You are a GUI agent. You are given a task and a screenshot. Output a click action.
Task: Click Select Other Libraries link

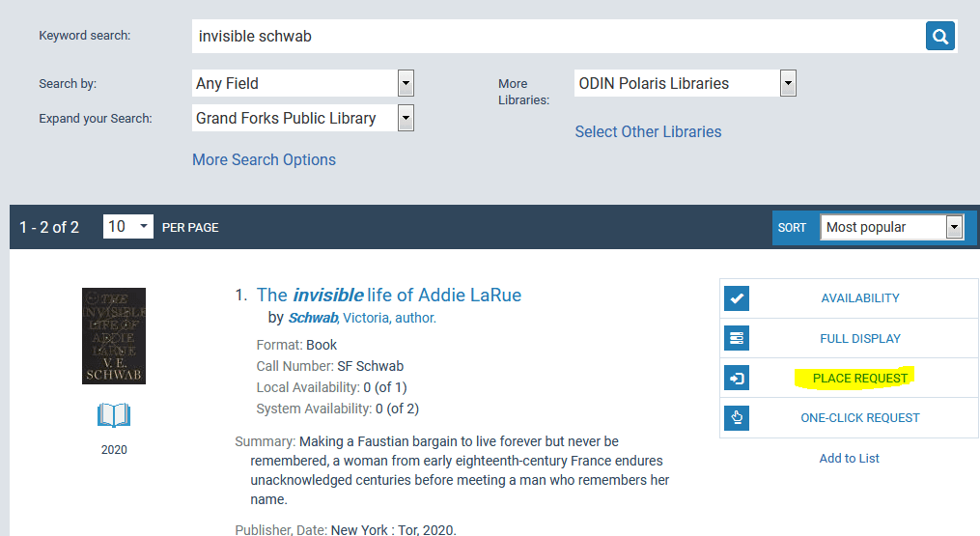tap(648, 132)
